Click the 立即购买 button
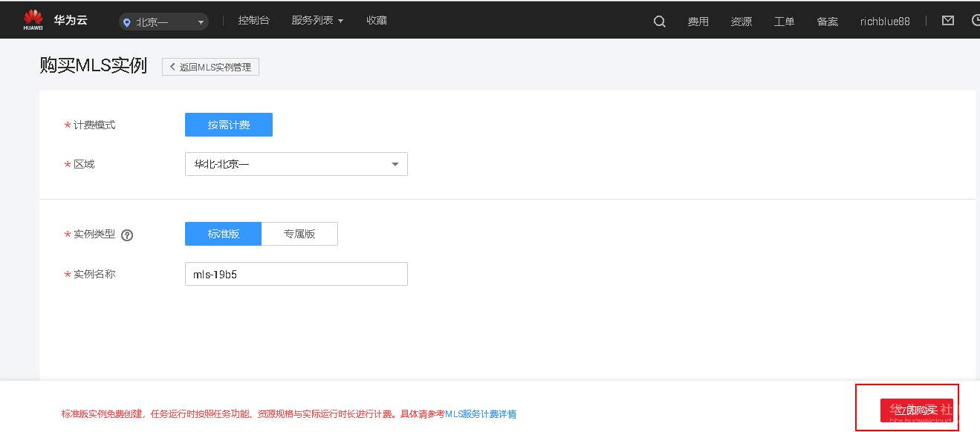The width and height of the screenshot is (980, 432). pyautogui.click(x=916, y=410)
